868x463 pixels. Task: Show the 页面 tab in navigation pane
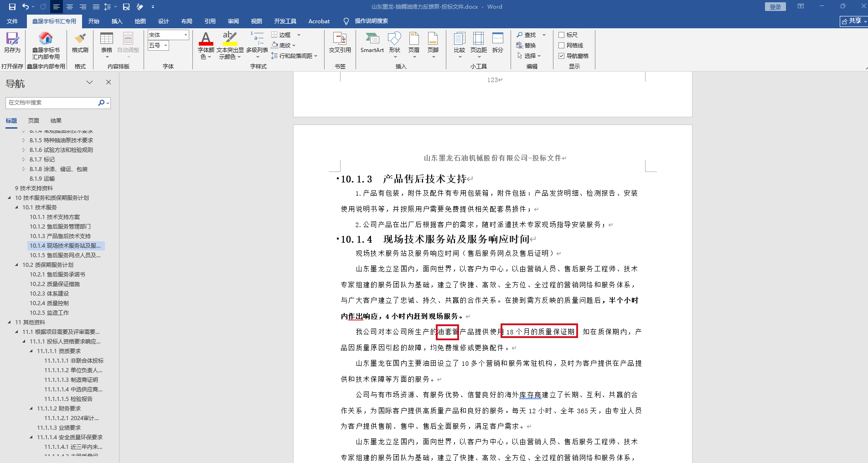click(34, 120)
